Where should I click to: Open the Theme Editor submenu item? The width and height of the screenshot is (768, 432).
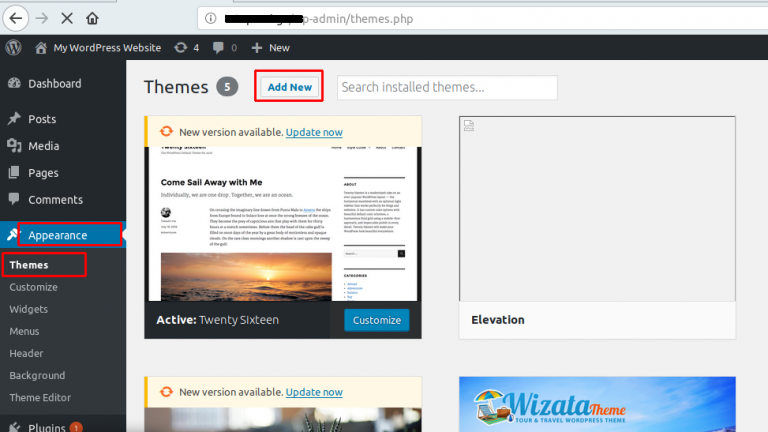pyautogui.click(x=40, y=397)
